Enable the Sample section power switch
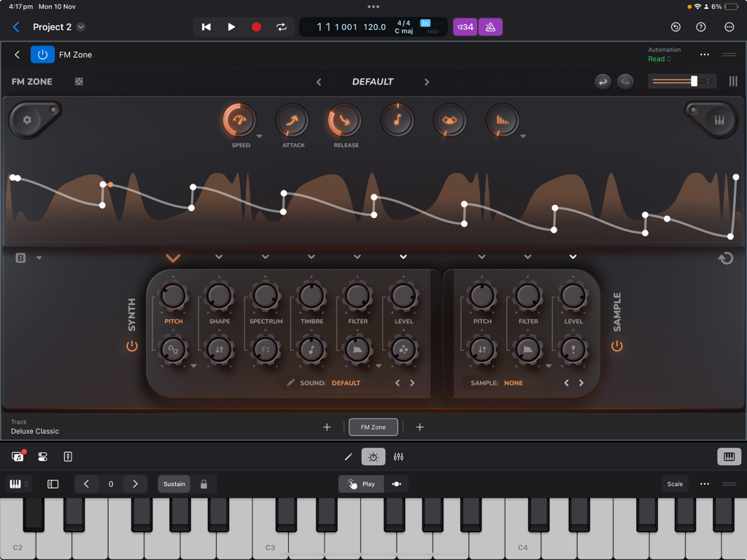Image resolution: width=747 pixels, height=560 pixels. (x=617, y=346)
